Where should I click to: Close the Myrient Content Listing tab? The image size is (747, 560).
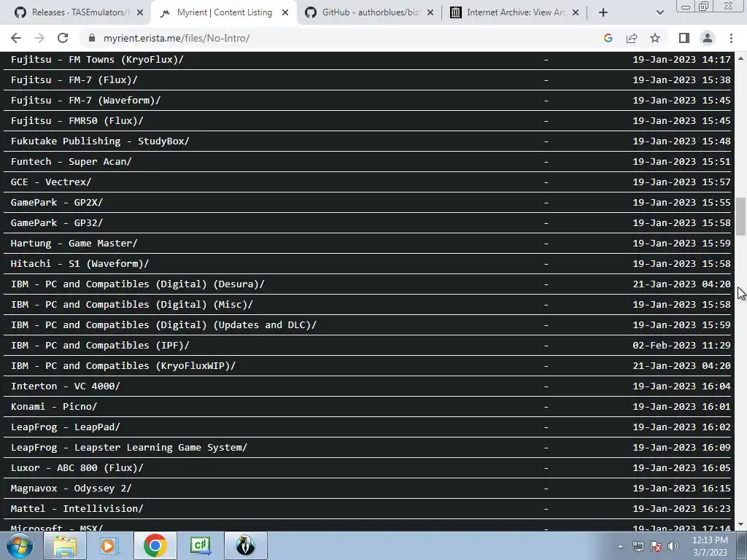(x=285, y=13)
